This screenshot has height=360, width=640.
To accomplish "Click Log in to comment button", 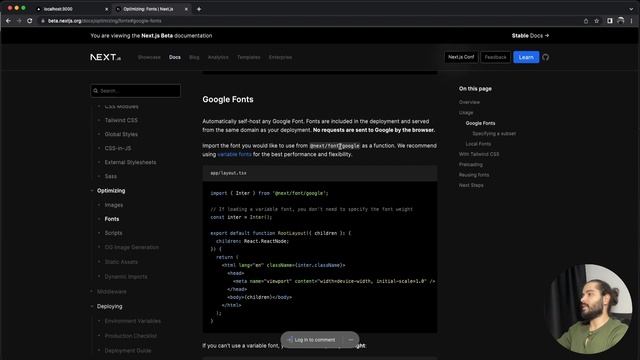I will coord(311,340).
